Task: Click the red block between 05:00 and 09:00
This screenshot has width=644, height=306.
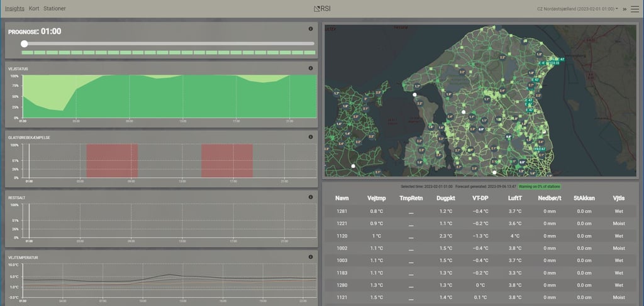Action: (112, 161)
